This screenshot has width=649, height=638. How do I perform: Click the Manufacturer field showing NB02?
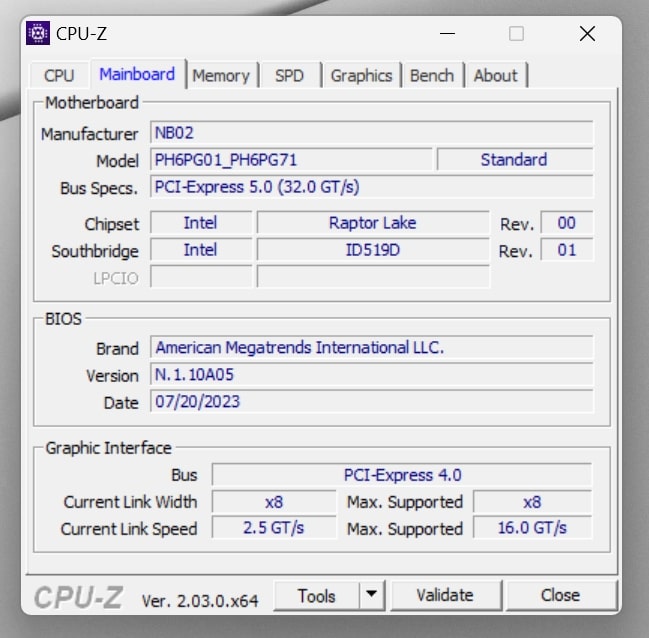[x=371, y=133]
